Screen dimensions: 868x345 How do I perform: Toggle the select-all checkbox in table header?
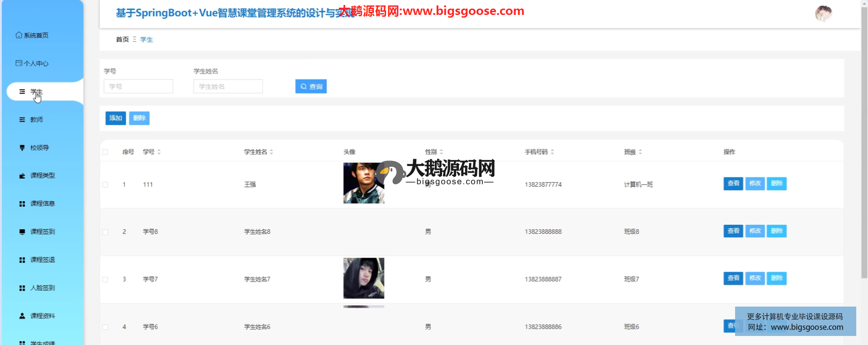pyautogui.click(x=105, y=152)
